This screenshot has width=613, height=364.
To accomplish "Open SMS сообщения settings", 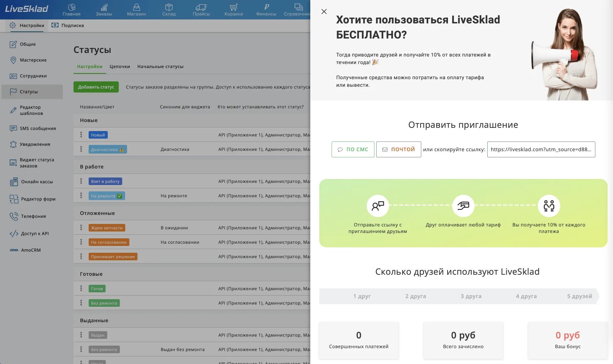I will 32,129.
